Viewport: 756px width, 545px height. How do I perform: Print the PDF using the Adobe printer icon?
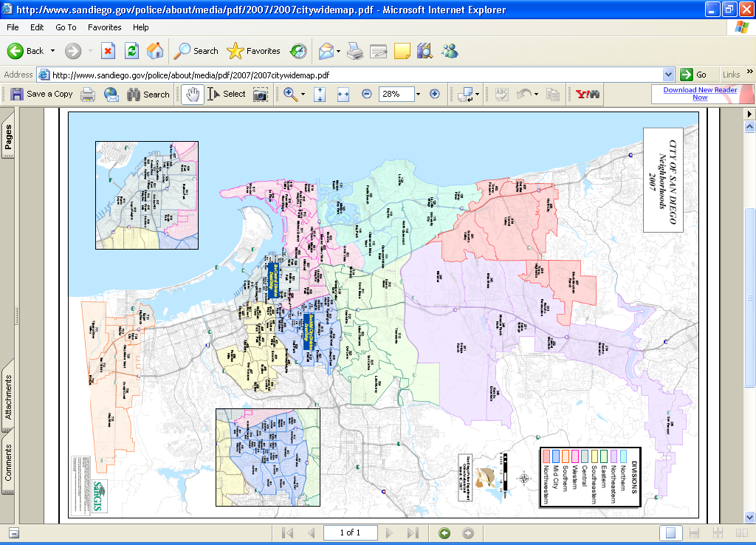(x=88, y=95)
